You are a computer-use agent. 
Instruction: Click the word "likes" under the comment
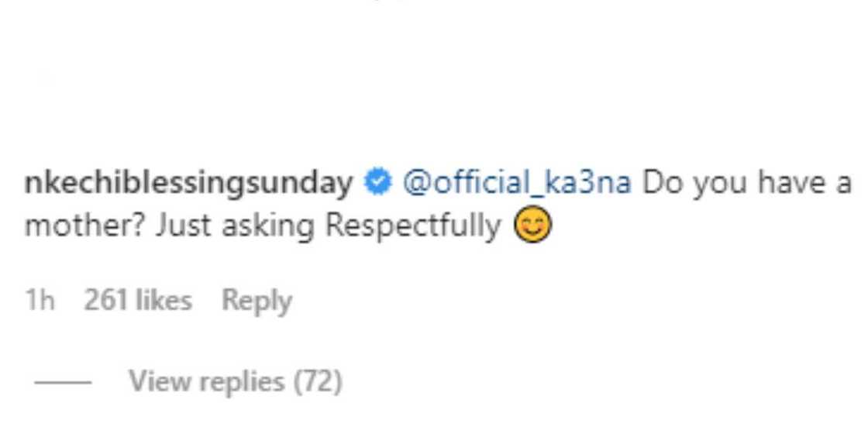pyautogui.click(x=164, y=300)
